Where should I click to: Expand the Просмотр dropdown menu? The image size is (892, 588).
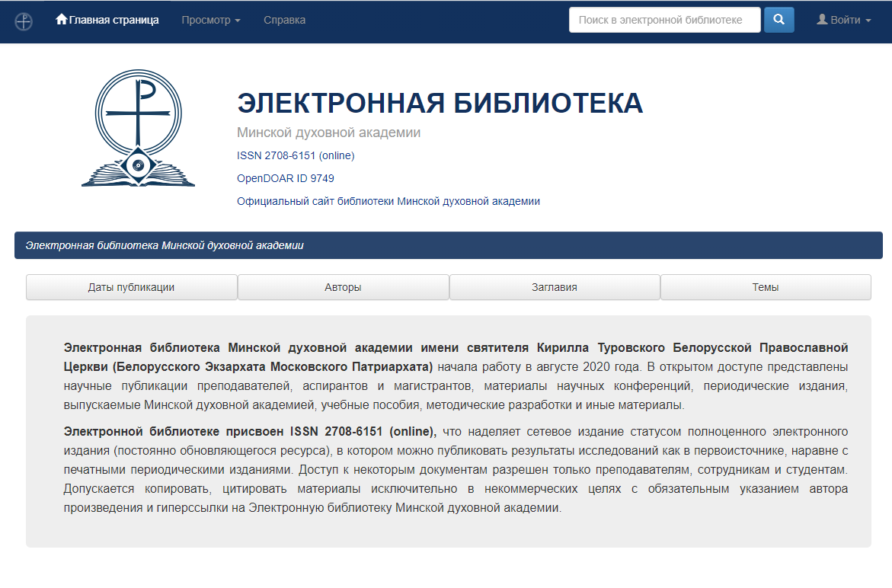point(211,20)
